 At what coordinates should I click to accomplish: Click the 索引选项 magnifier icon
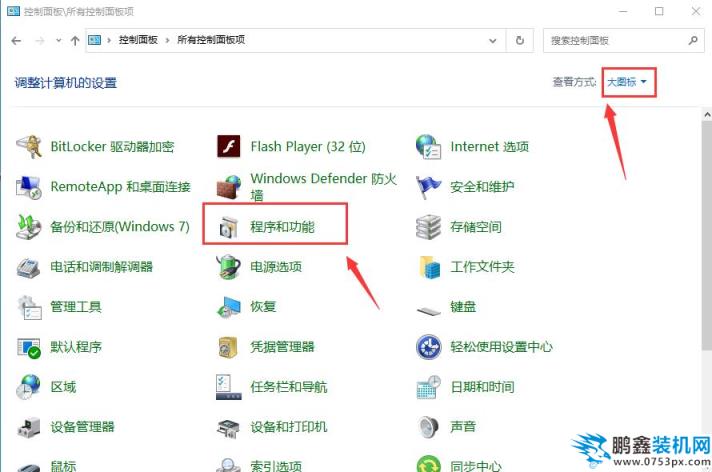[x=228, y=465]
